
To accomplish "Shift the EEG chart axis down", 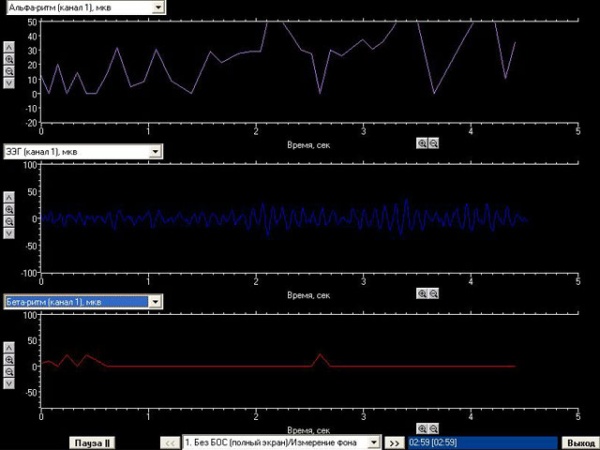I will (x=9, y=234).
